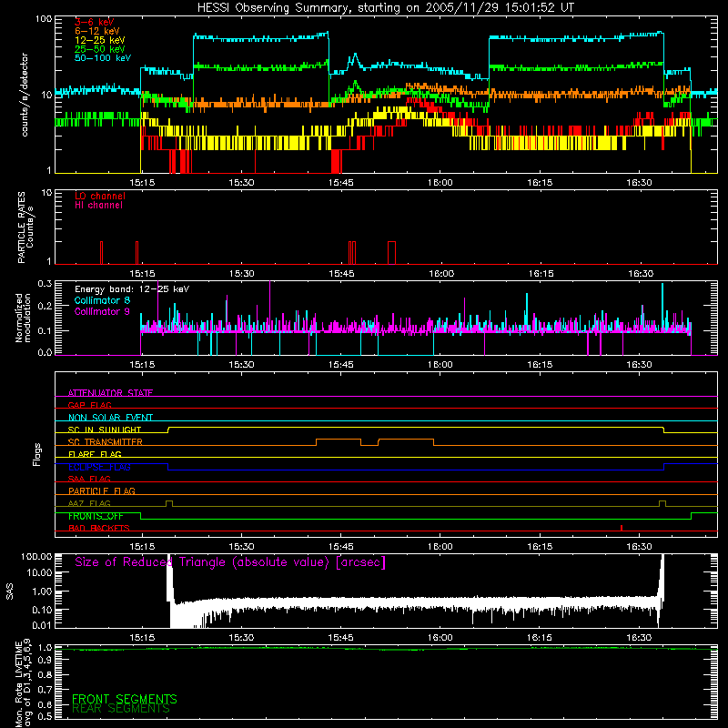The width and height of the screenshot is (728, 728).
Task: Click the Energy band: 12-25 keV text
Action: pyautogui.click(x=132, y=289)
